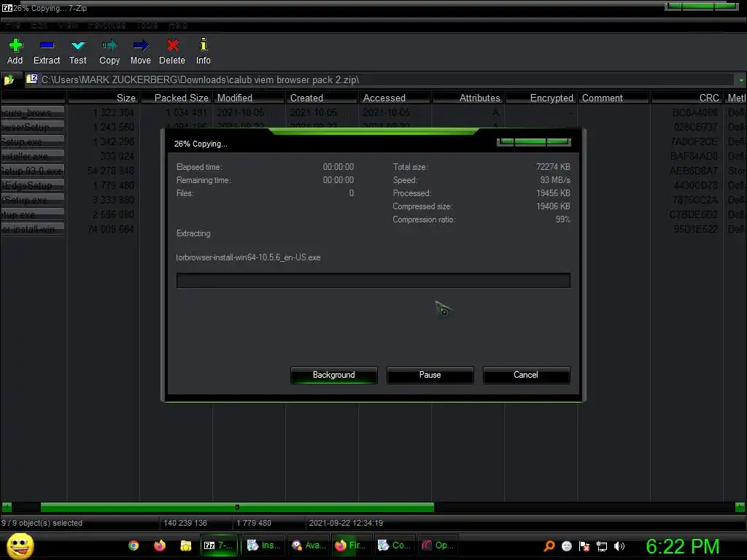Sort by the CRC column header

pos(687,98)
